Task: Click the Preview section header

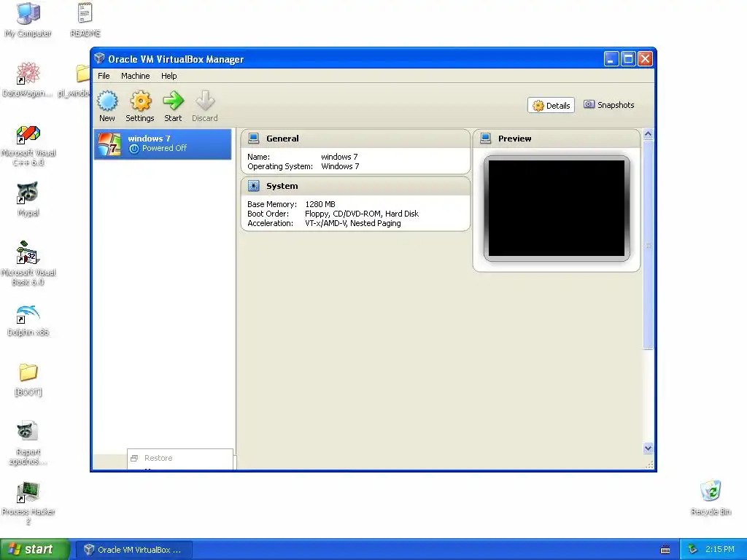Action: click(x=557, y=139)
